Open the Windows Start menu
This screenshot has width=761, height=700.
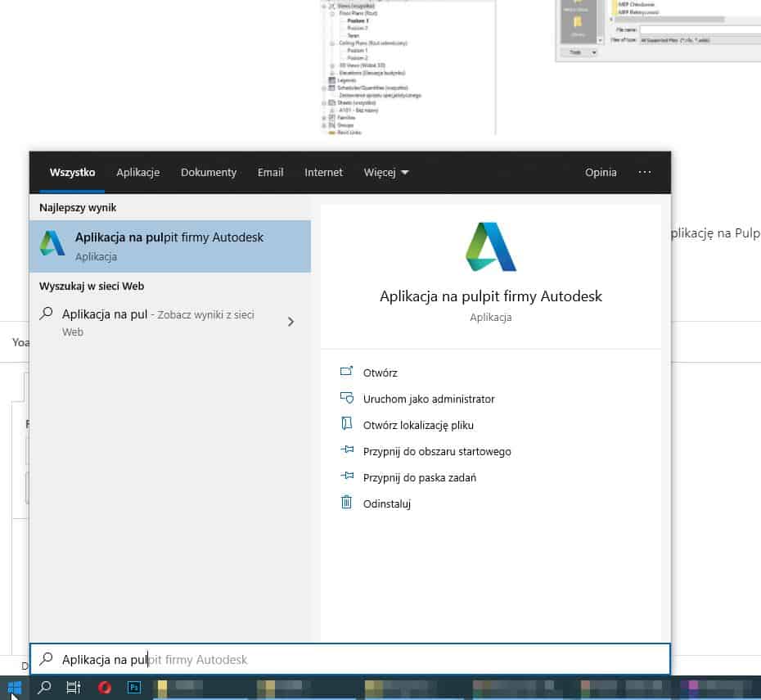(15, 688)
